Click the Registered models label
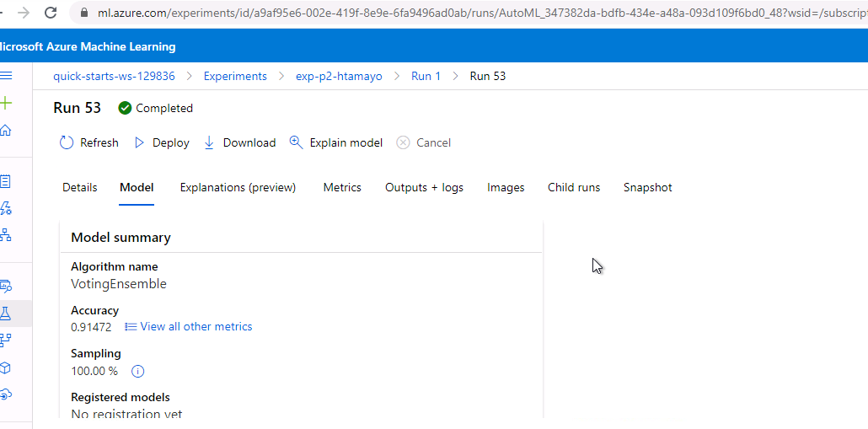 coord(121,398)
